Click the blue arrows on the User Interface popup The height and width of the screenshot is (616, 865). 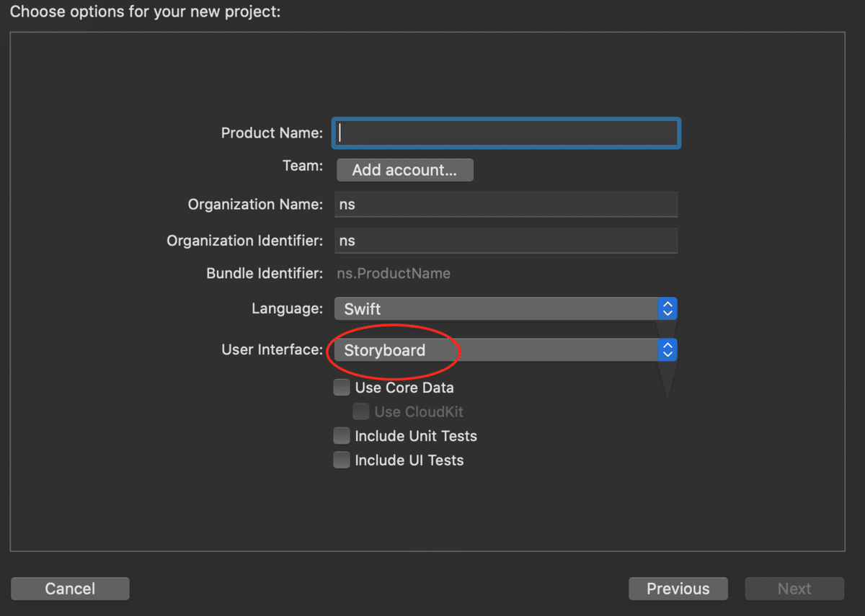click(667, 350)
